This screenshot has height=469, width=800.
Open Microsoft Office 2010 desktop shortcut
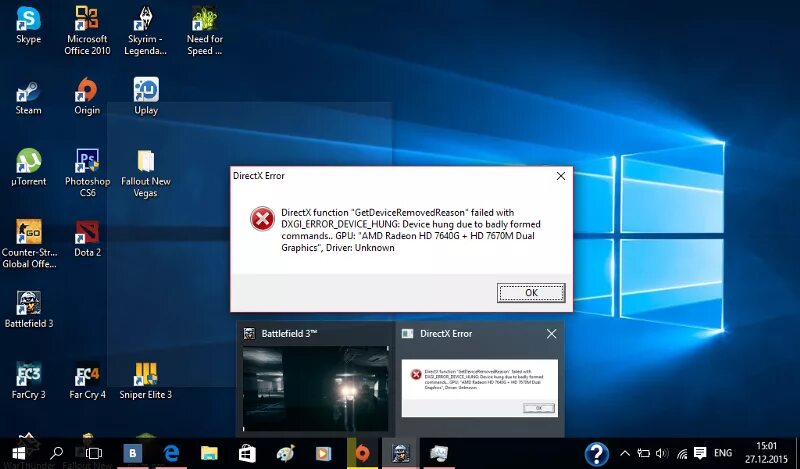coord(87,30)
